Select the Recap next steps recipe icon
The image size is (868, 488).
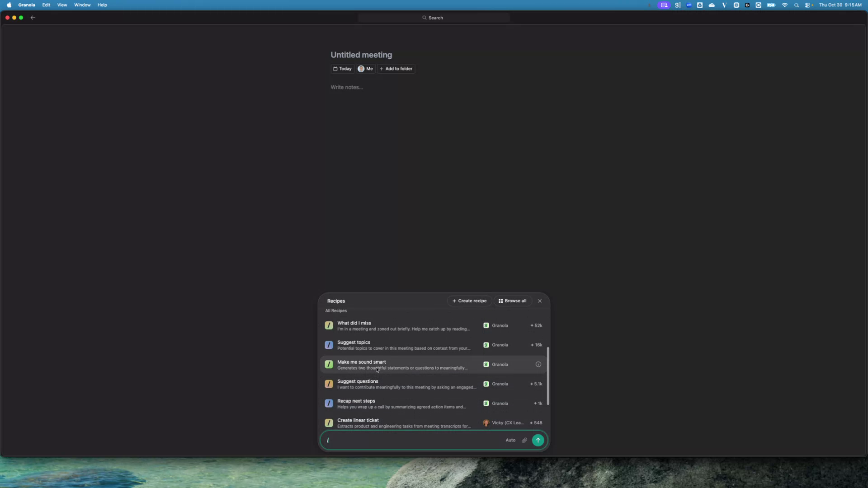329,403
